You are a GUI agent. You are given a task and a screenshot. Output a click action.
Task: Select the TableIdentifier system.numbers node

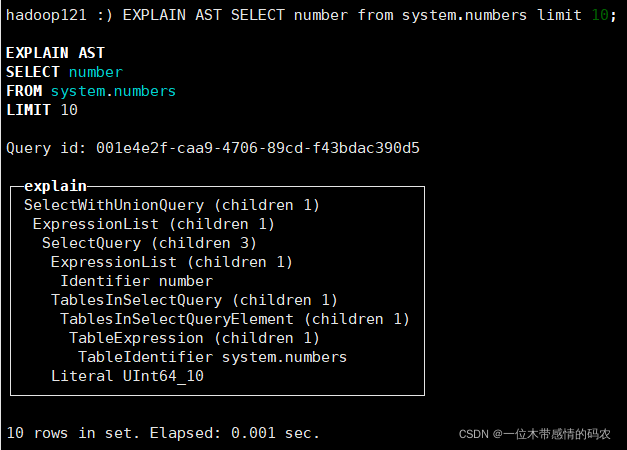212,357
